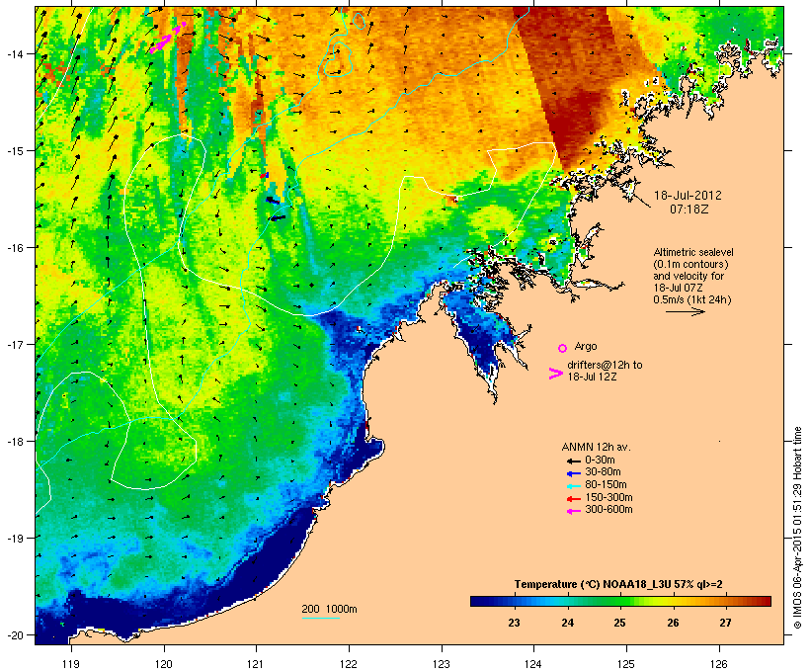Click the latitude axis label -20
This screenshot has height=672, width=810.
click(x=15, y=634)
